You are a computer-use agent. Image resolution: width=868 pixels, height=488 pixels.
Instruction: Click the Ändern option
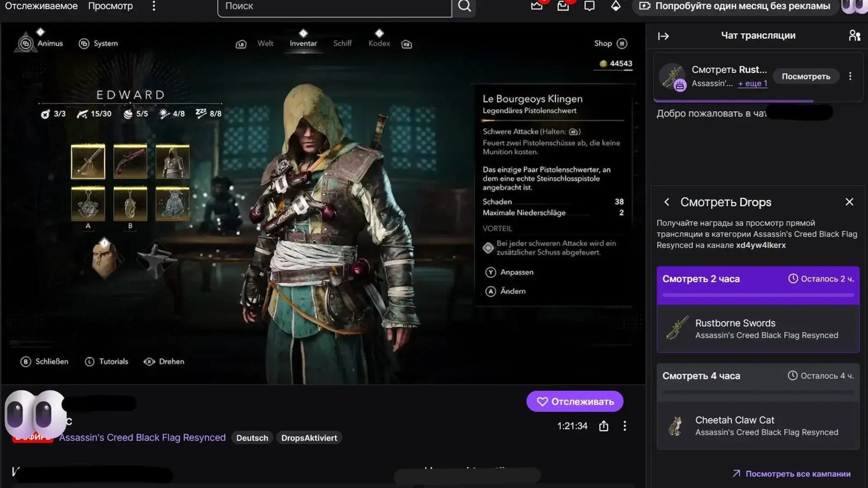pyautogui.click(x=505, y=291)
